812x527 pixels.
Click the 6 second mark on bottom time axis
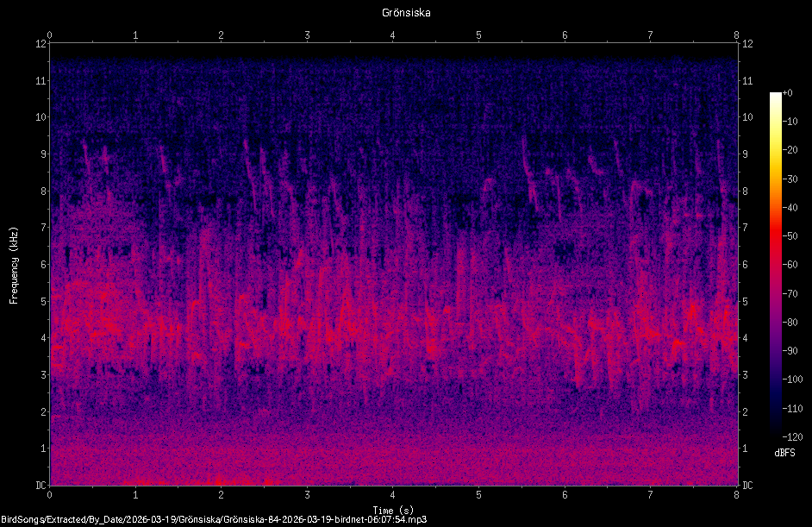[x=565, y=495]
